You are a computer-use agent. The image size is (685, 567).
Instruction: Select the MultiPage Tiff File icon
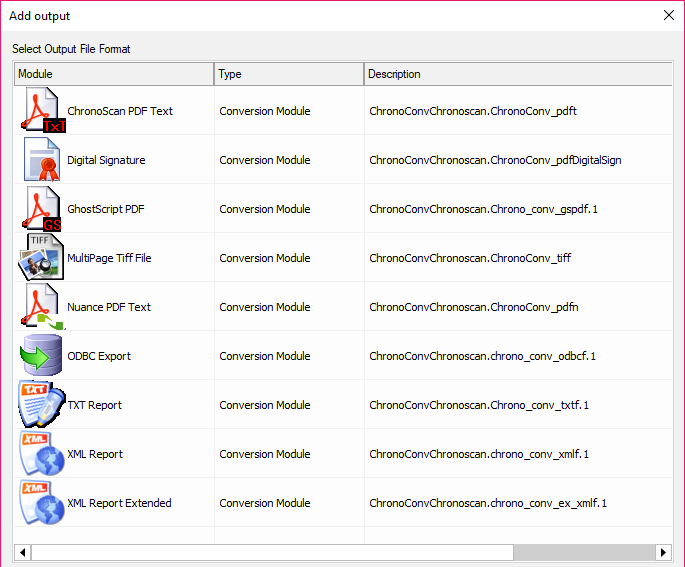[42, 257]
